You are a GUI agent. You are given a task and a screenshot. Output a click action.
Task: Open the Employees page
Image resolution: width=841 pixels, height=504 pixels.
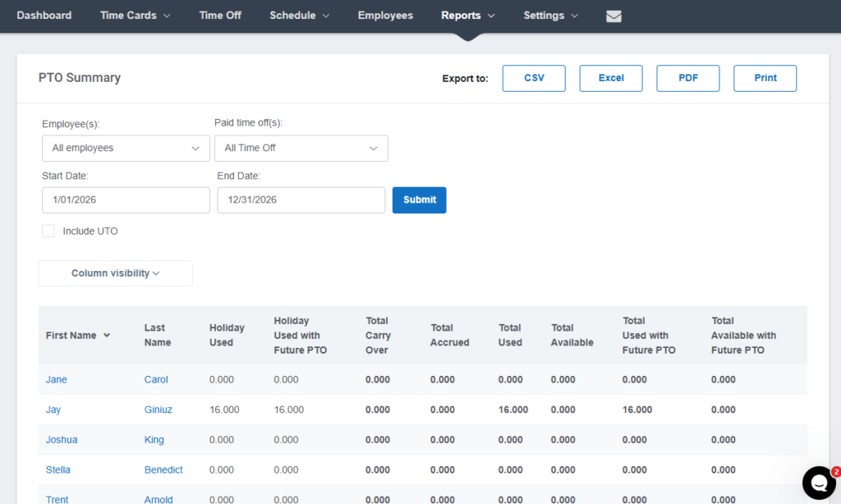pos(385,16)
